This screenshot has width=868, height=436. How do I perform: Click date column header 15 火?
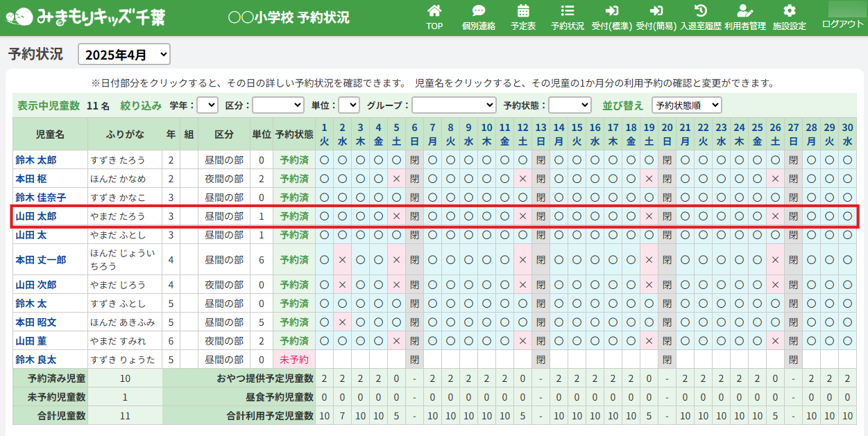tap(577, 134)
